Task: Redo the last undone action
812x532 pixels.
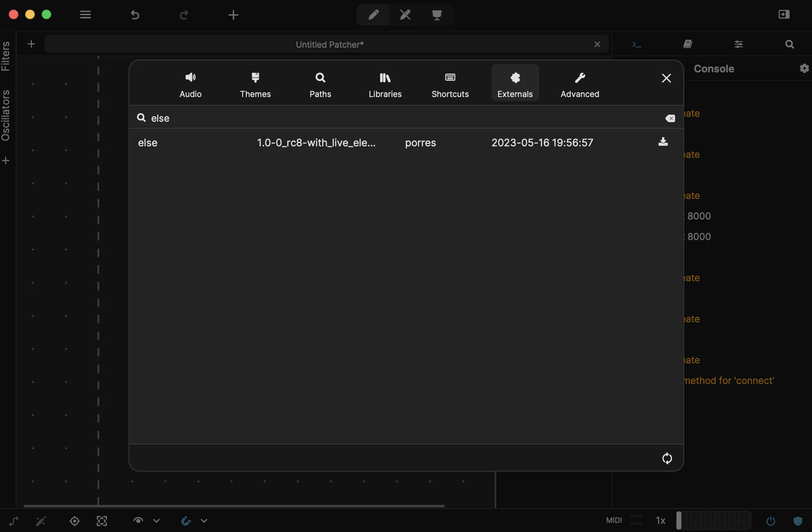Action: (184, 15)
